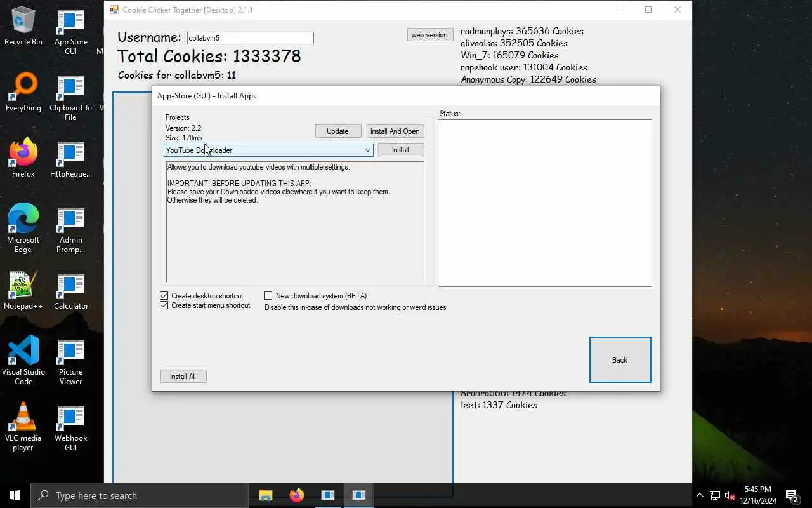Open App Store GUI desktop shortcut
812x508 pixels.
[70, 32]
